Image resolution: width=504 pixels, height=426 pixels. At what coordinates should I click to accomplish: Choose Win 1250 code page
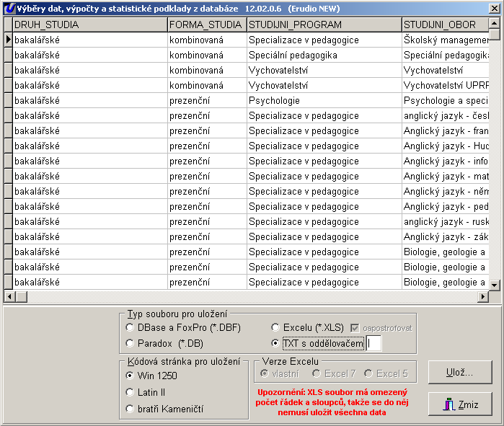tap(131, 376)
